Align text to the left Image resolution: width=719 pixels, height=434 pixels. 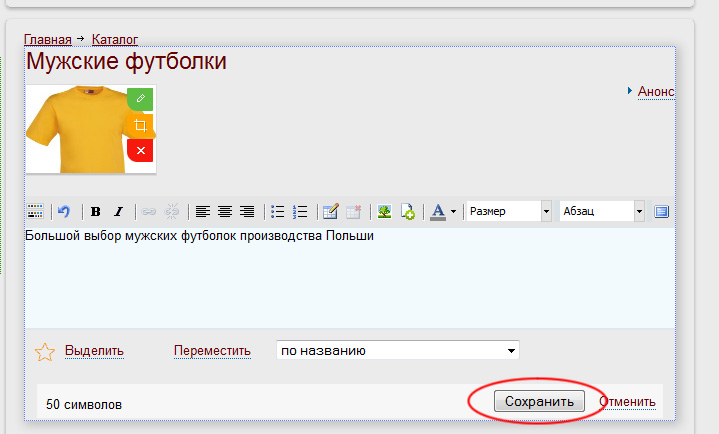pyautogui.click(x=203, y=211)
